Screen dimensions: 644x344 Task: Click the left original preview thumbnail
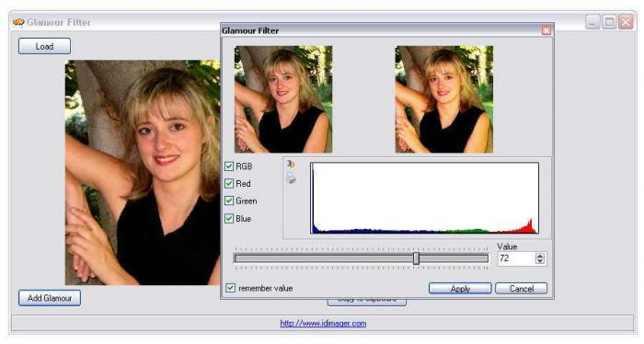click(x=283, y=99)
